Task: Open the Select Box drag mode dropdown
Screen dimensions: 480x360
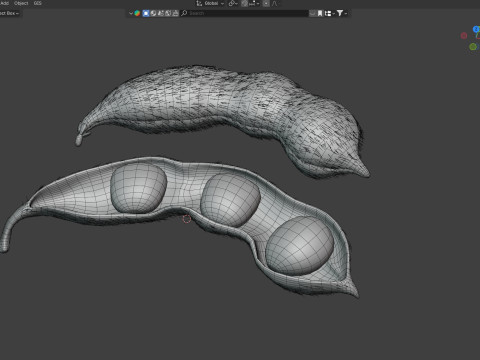Action: pyautogui.click(x=9, y=13)
